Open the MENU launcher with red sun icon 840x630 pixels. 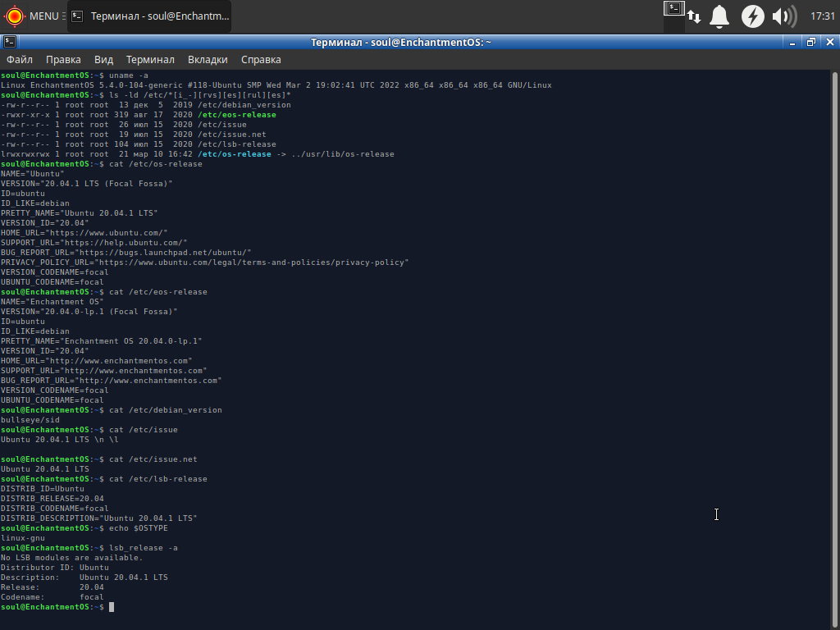click(34, 16)
